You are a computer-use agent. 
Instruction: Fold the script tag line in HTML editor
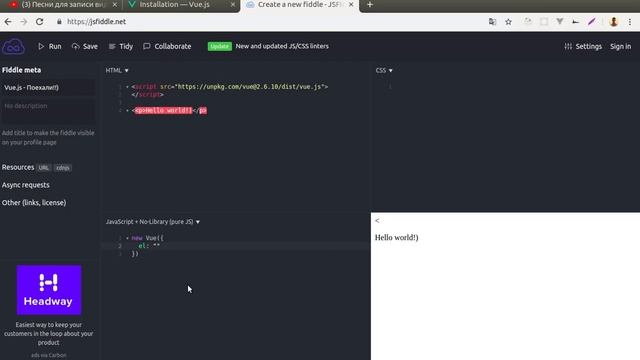pos(127,87)
